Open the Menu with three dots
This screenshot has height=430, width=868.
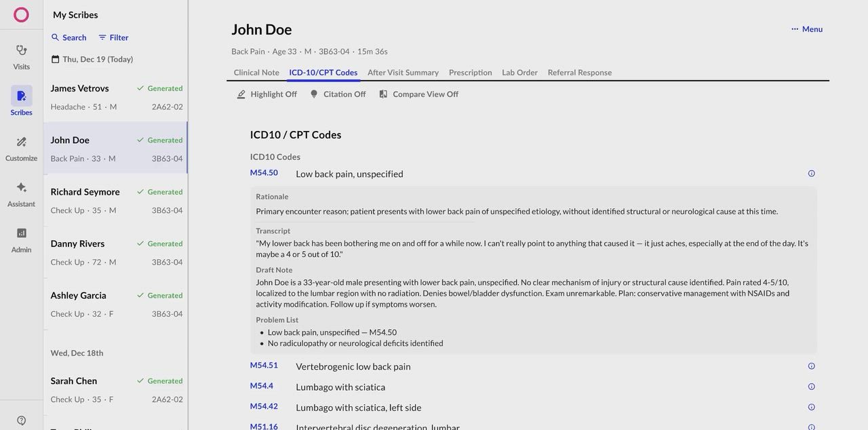click(x=806, y=29)
